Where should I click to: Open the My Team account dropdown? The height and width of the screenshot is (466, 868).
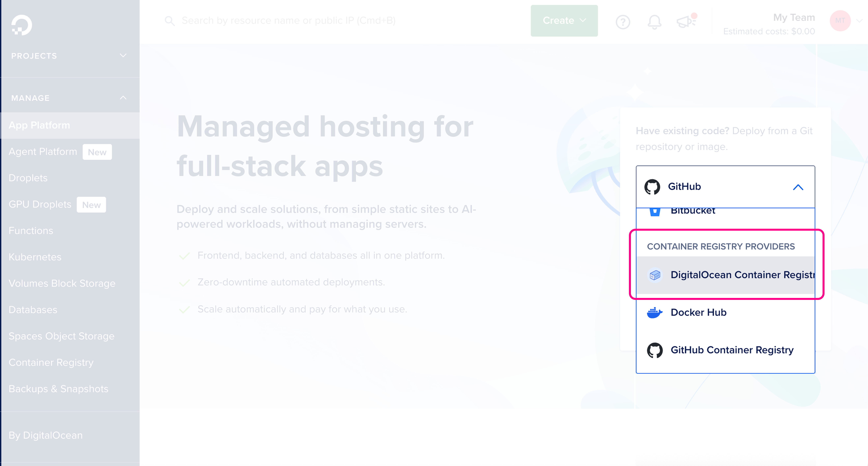[794, 17]
